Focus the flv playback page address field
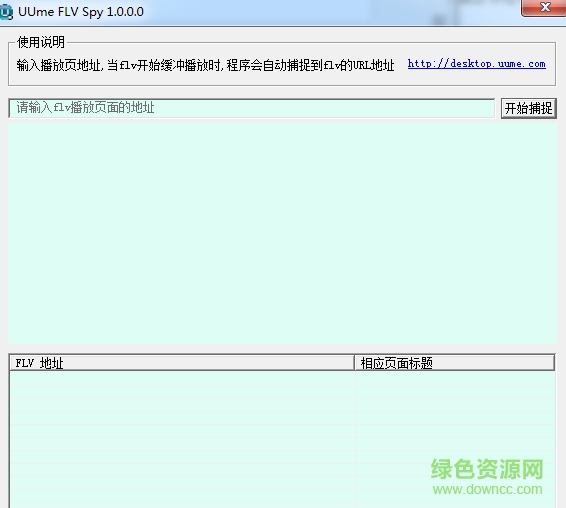The width and height of the screenshot is (566, 508). (x=252, y=108)
